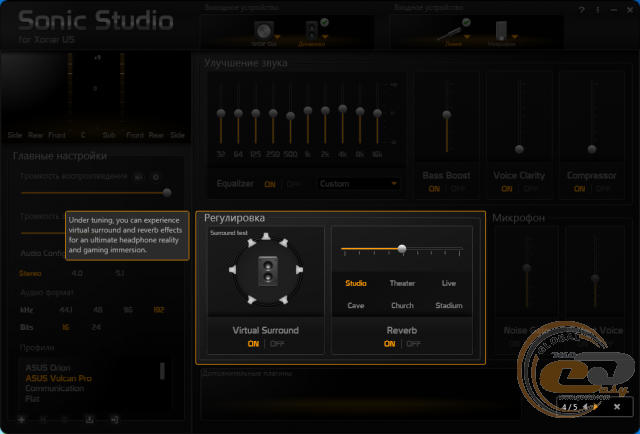This screenshot has height=434, width=640.
Task: Select 96 kHz sample rate
Action: pos(128,310)
